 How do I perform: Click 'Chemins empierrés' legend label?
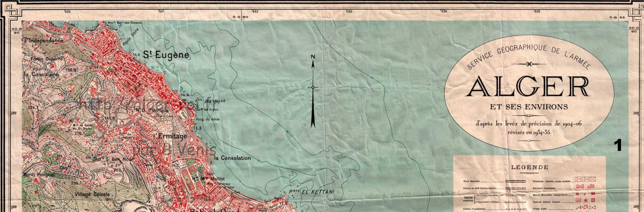tap(468, 199)
